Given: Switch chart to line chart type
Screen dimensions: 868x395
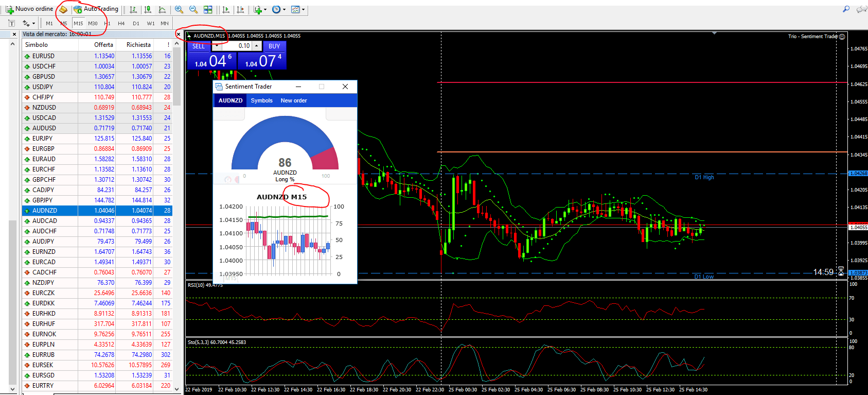Looking at the screenshot, I should (x=162, y=9).
